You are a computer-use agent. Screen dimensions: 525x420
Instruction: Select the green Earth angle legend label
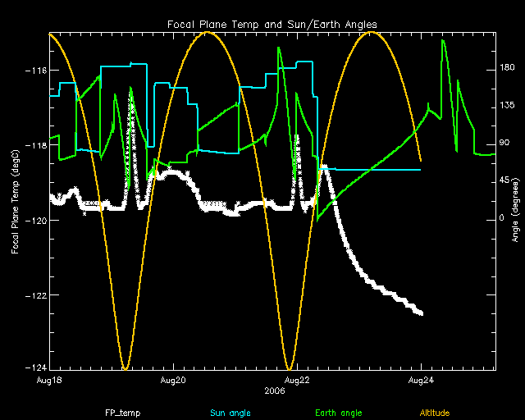(x=337, y=412)
